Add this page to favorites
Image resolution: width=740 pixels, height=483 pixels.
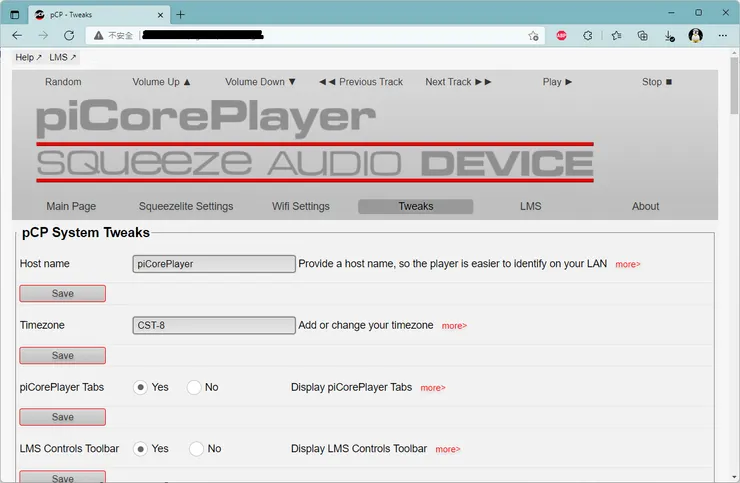(x=533, y=35)
